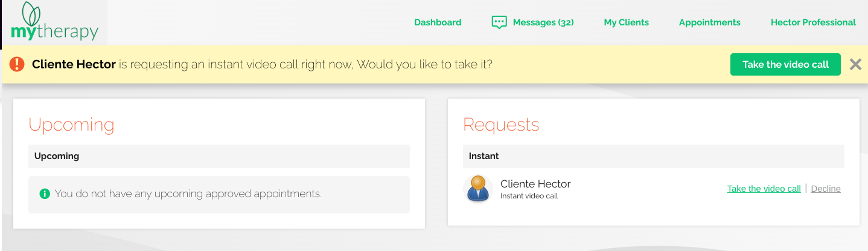Click bold Cliente Hector in the yellow banner
The width and height of the screenshot is (868, 251).
(x=74, y=64)
